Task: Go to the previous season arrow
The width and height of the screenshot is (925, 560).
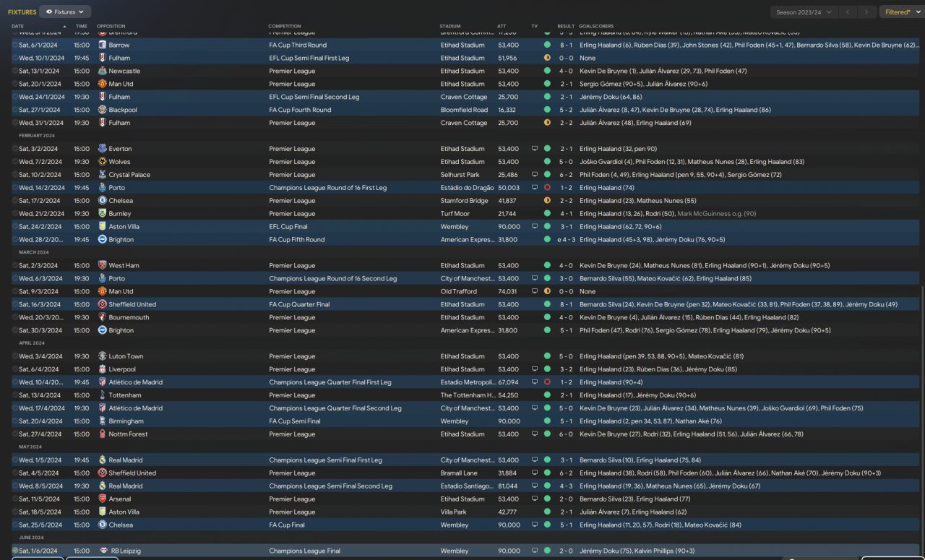Action: (848, 12)
